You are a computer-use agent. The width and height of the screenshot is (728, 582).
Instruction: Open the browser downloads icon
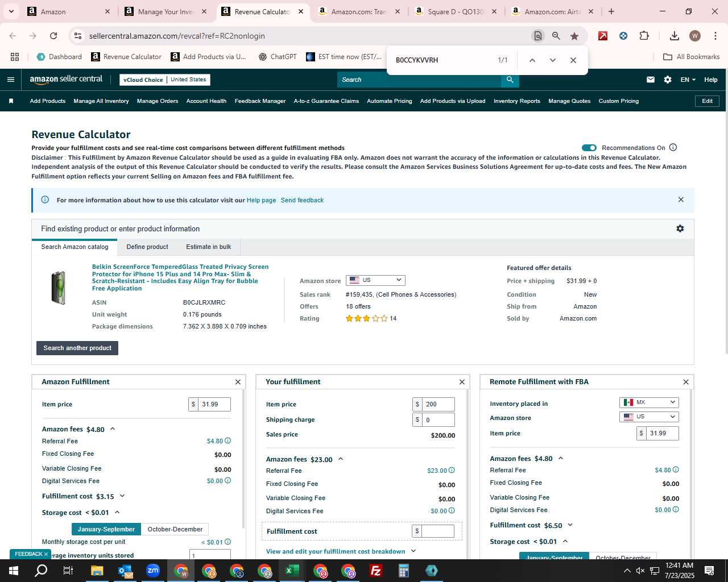pos(674,36)
